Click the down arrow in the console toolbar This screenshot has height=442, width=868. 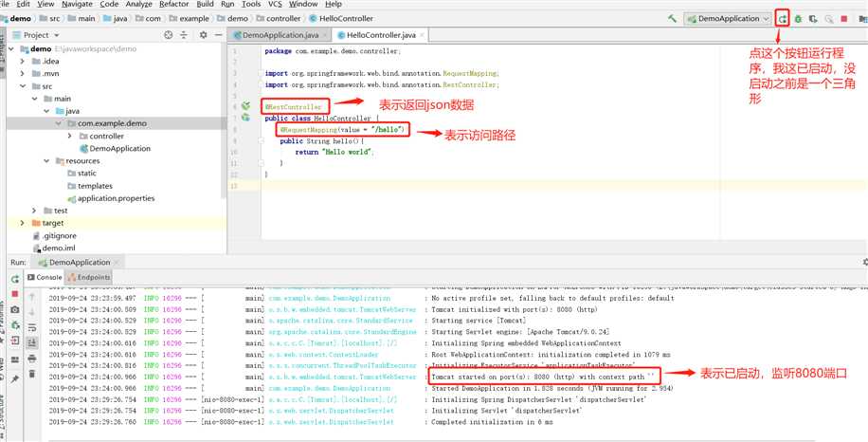[32, 313]
